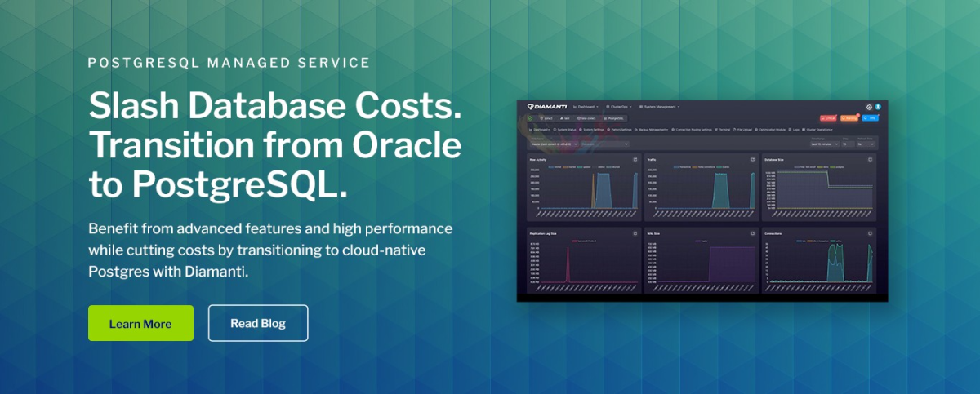The image size is (980, 394).
Task: Click the Traffic chart title
Action: (652, 159)
